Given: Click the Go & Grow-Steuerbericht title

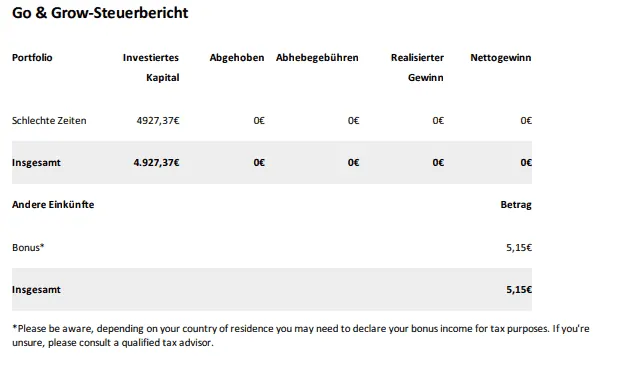Looking at the screenshot, I should (100, 13).
